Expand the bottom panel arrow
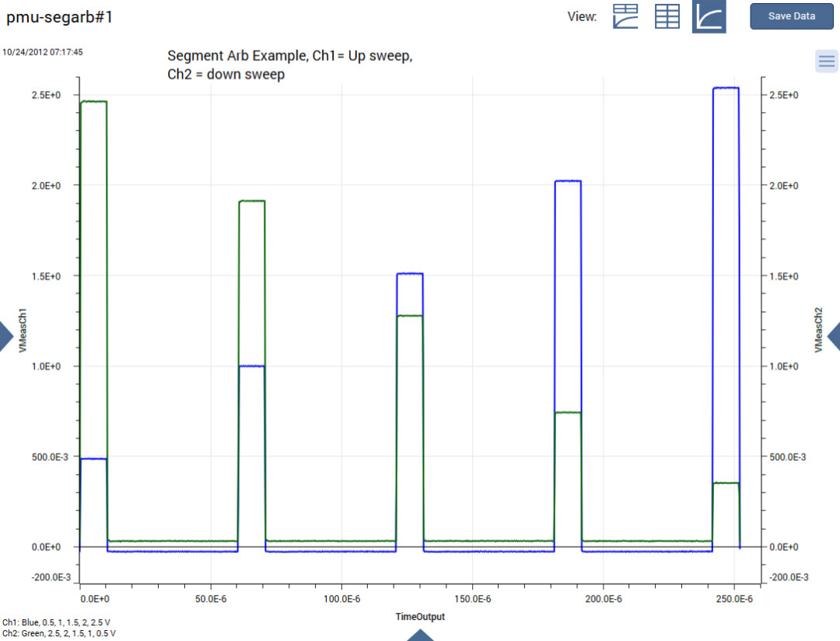This screenshot has height=641, width=840. (x=420, y=636)
